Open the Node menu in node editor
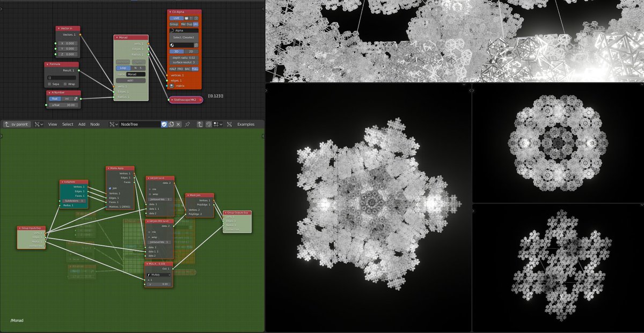The image size is (644, 333). coord(95,124)
